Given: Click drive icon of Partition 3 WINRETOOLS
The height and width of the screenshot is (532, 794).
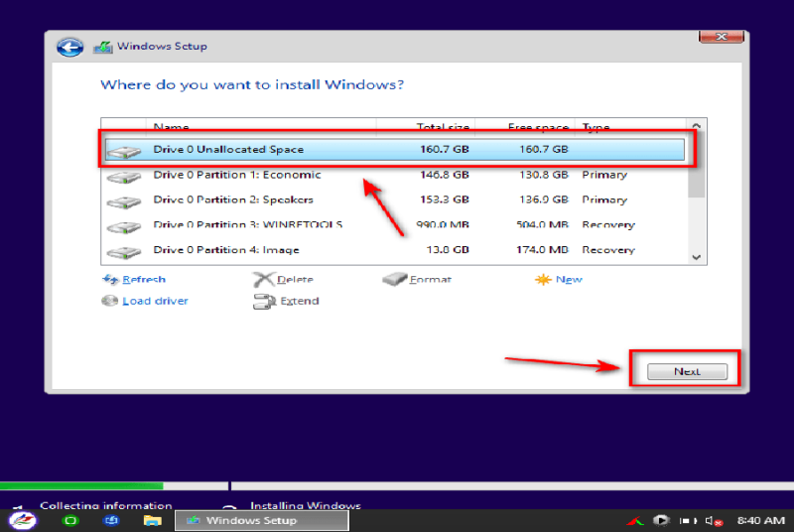Looking at the screenshot, I should (x=124, y=227).
